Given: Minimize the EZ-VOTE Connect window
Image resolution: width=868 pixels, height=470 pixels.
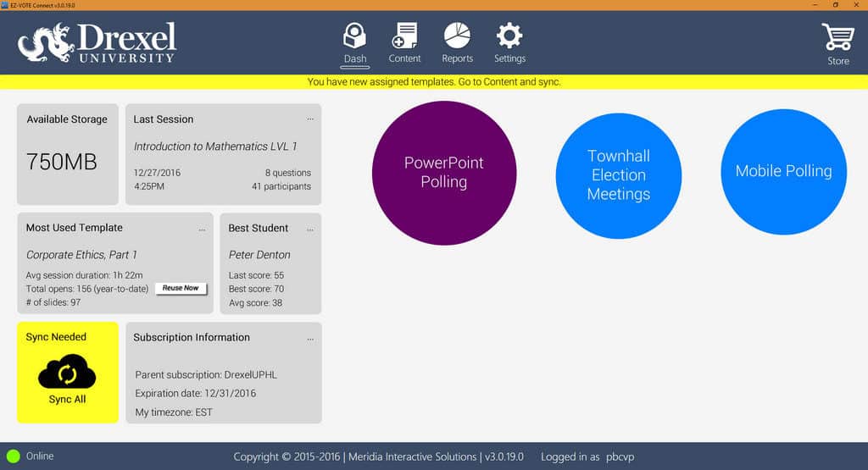Looking at the screenshot, I should [815, 5].
